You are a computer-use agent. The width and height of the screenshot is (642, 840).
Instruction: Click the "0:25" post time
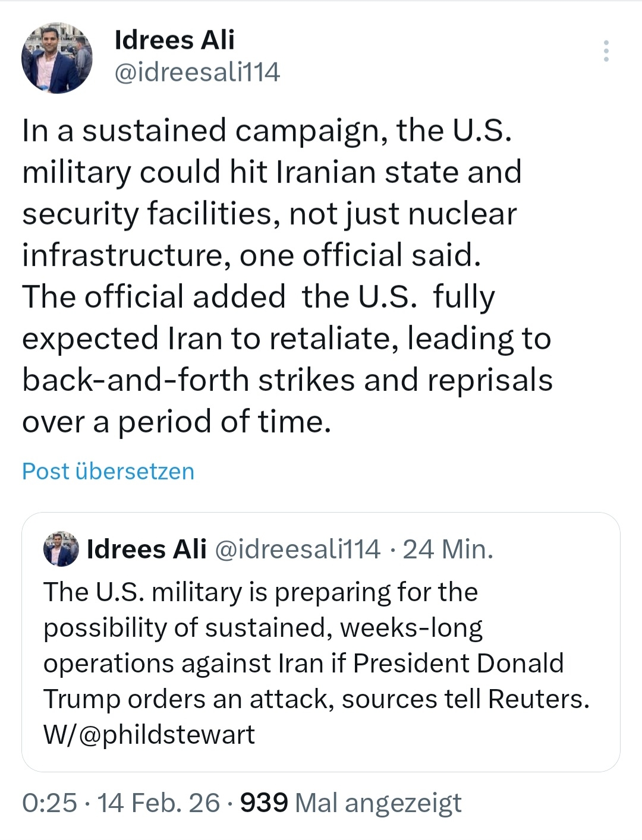click(x=49, y=803)
